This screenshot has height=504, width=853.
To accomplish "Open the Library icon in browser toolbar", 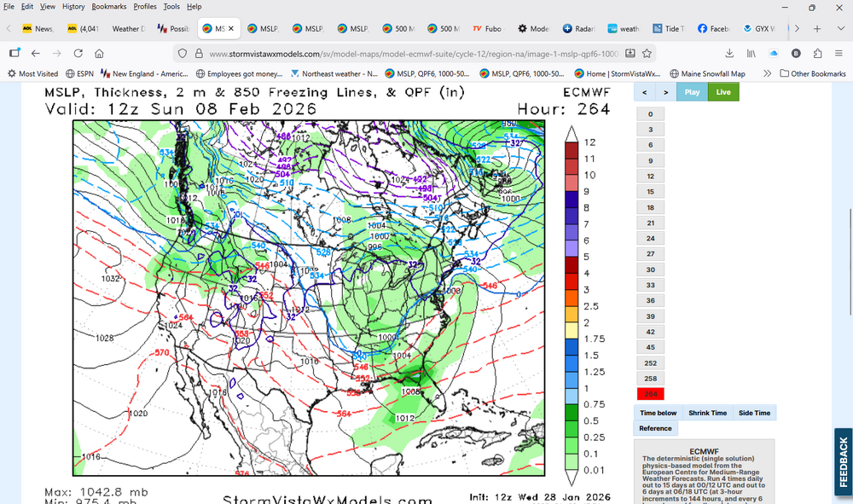I will pos(752,53).
